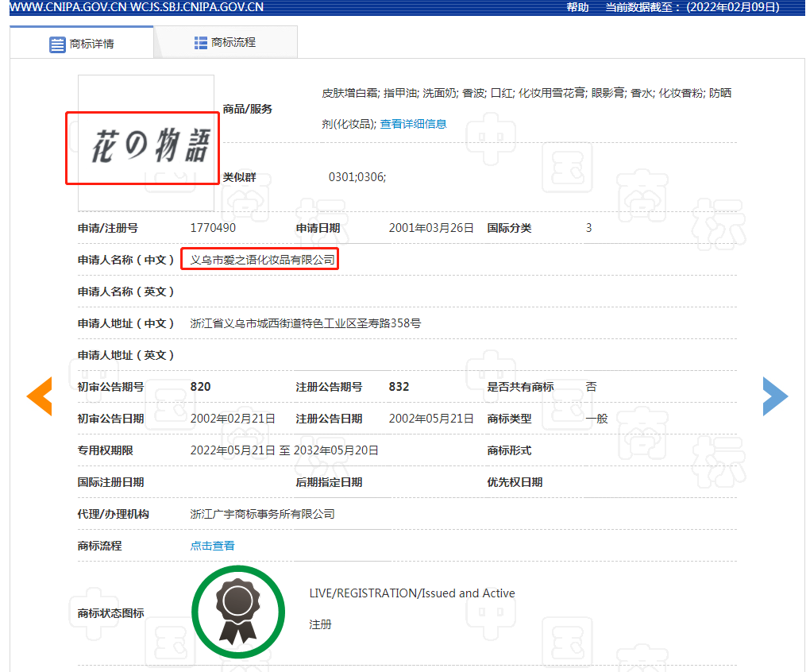This screenshot has width=810, height=672.
Task: Click agency name 浙江广宇商标事务所有限公司
Action: pyautogui.click(x=262, y=514)
